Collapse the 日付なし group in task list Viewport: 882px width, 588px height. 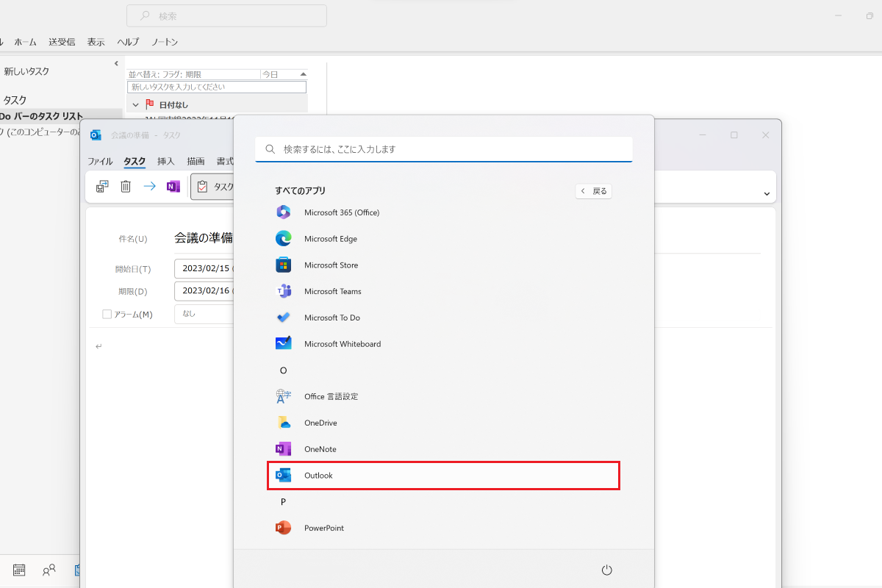pyautogui.click(x=136, y=104)
